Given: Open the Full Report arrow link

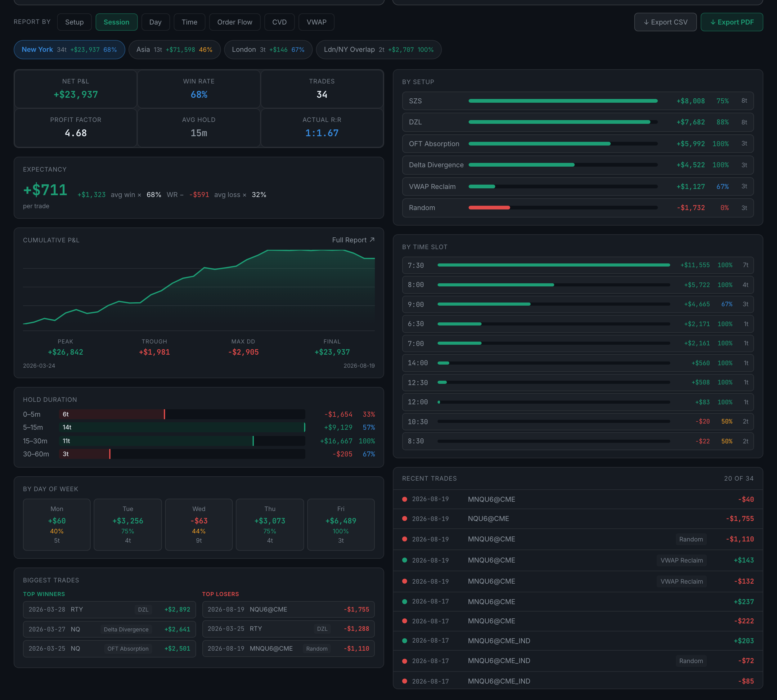Looking at the screenshot, I should [353, 240].
